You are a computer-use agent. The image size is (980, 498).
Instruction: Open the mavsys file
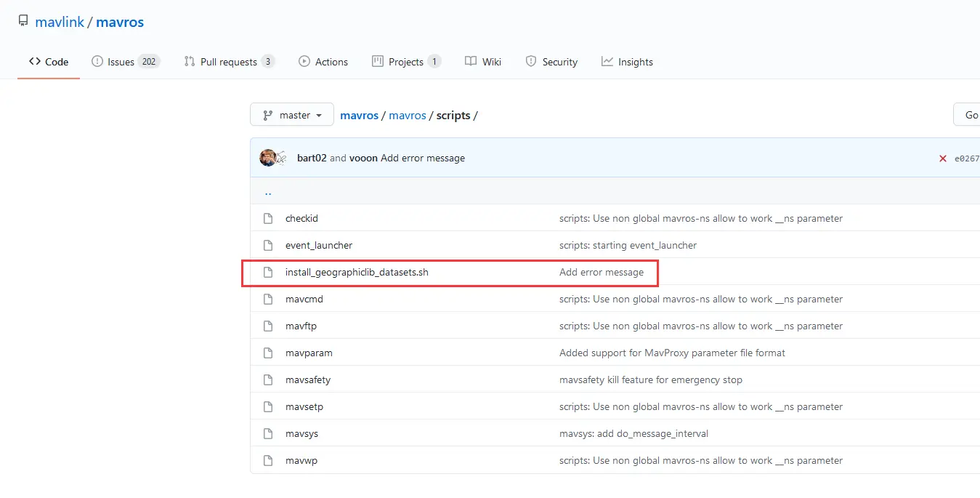301,433
